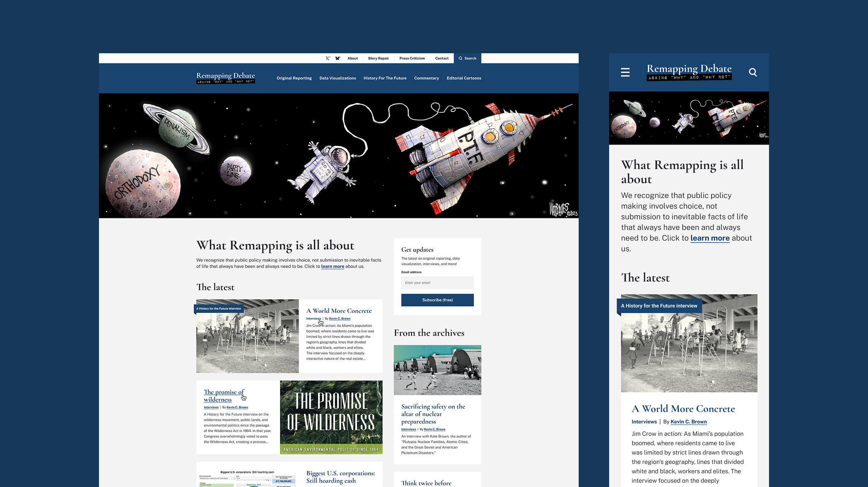Screen dimensions: 868x487
Task: Click the Bluesky butterfly icon
Action: coord(337,58)
